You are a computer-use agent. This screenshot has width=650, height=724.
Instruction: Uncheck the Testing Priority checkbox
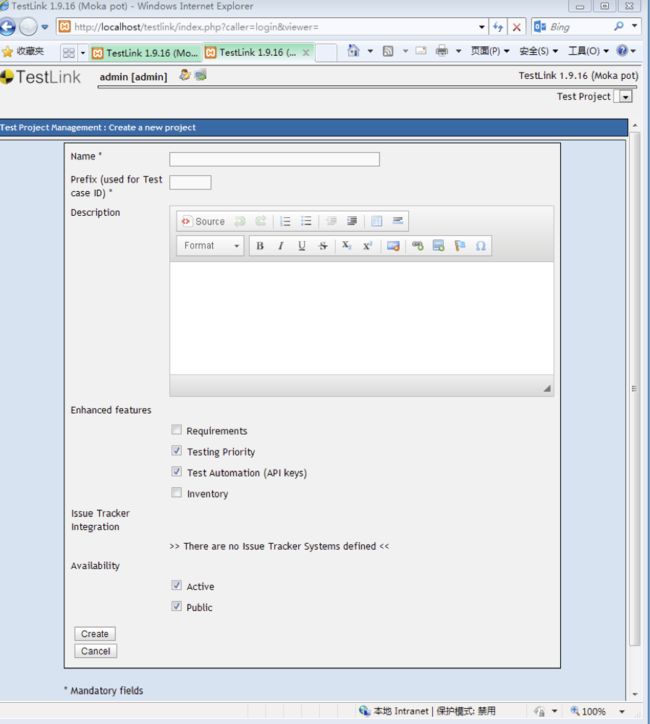[176, 451]
